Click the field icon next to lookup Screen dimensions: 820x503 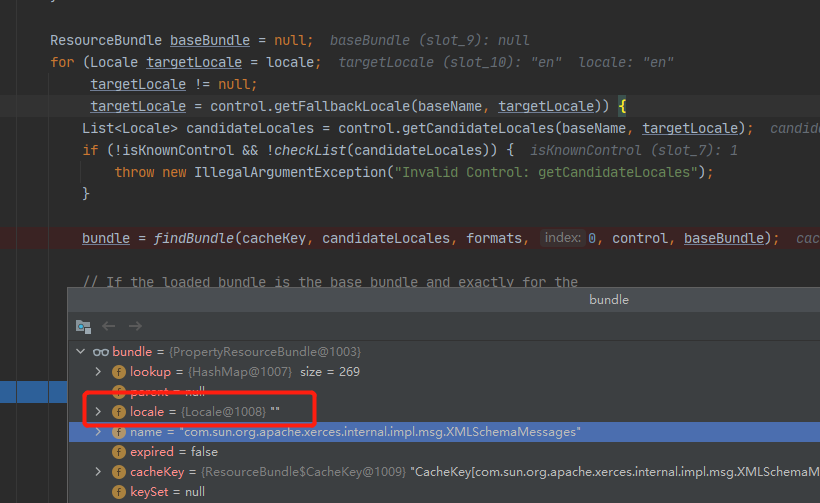coord(119,372)
